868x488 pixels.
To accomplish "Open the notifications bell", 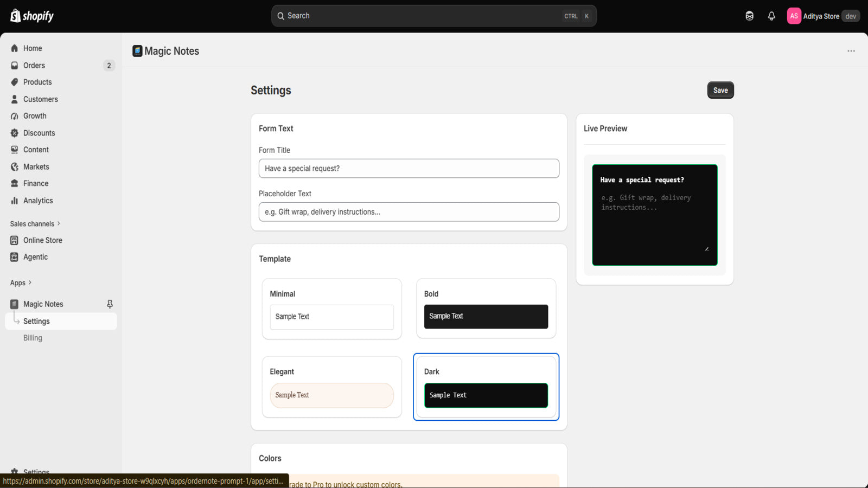I will coord(771,16).
